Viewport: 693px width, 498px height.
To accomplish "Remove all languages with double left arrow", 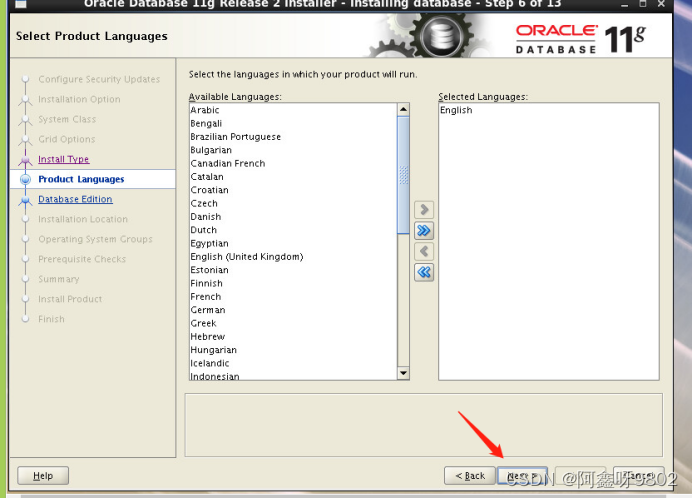I will click(x=424, y=272).
